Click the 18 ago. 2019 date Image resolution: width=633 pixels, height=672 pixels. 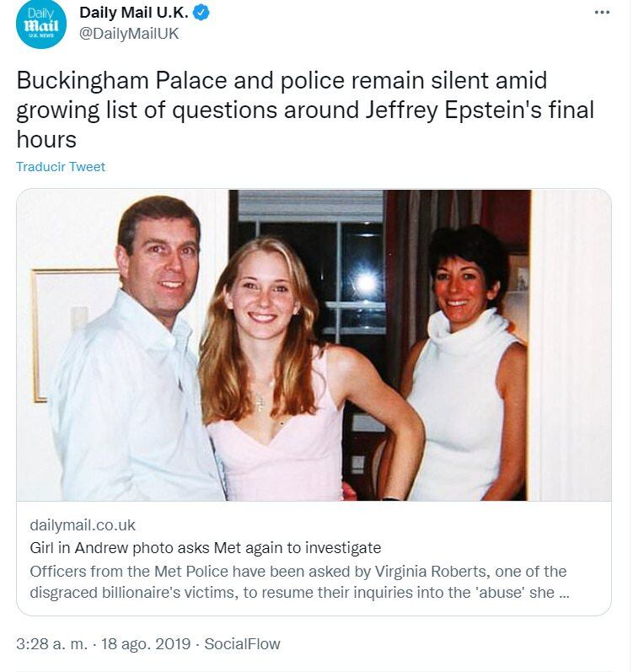pos(142,644)
